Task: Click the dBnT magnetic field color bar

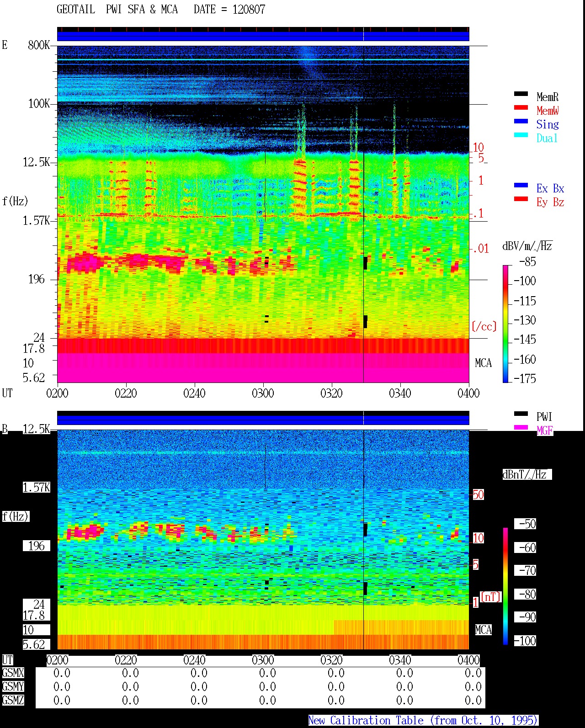Action: click(x=505, y=586)
